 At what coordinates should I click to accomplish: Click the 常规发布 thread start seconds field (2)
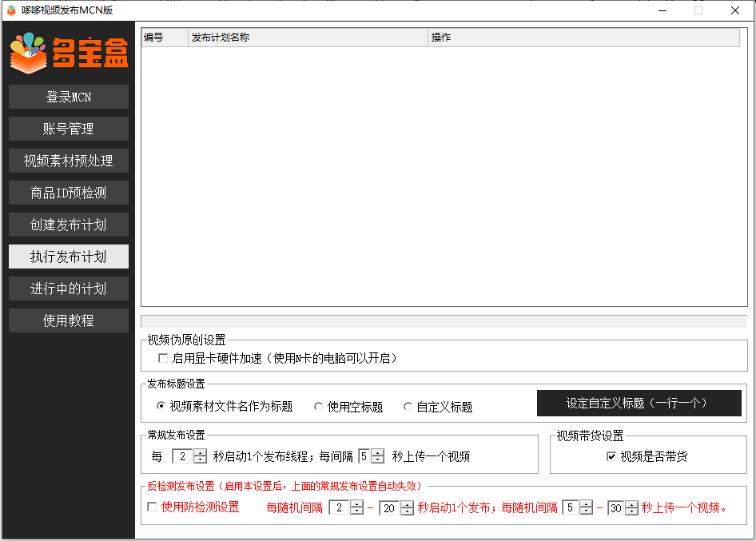click(182, 456)
